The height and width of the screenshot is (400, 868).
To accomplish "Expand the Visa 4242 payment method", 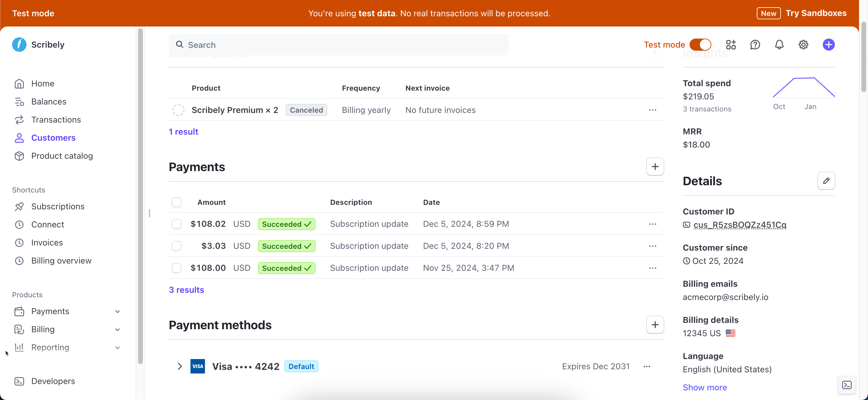I will (180, 366).
